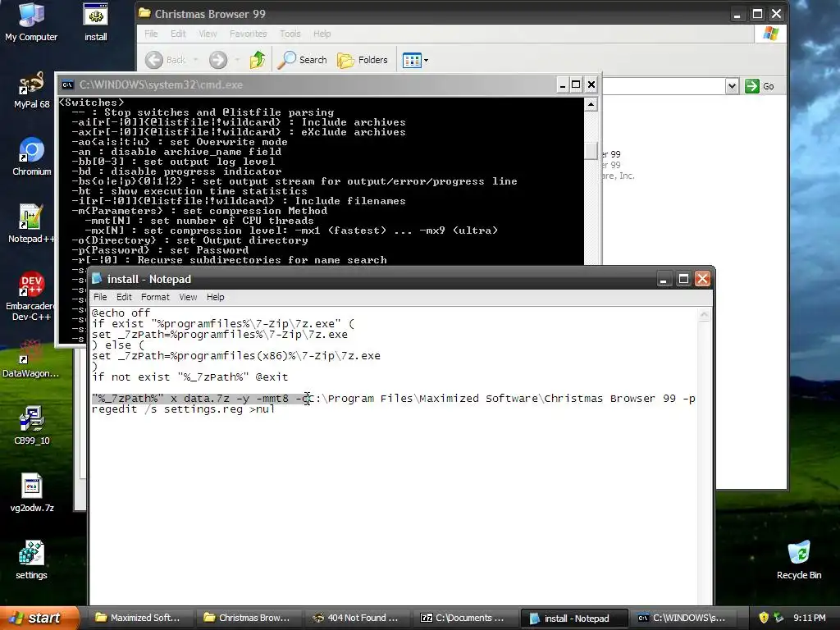Screen dimensions: 840x630
Task: Open Favorites menu in Explorer window
Action: (248, 34)
